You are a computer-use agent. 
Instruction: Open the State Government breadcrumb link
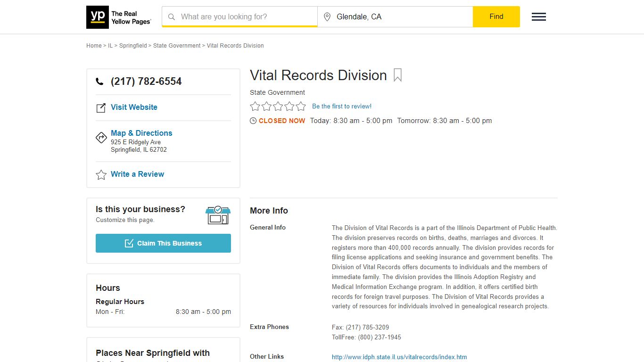[177, 46]
